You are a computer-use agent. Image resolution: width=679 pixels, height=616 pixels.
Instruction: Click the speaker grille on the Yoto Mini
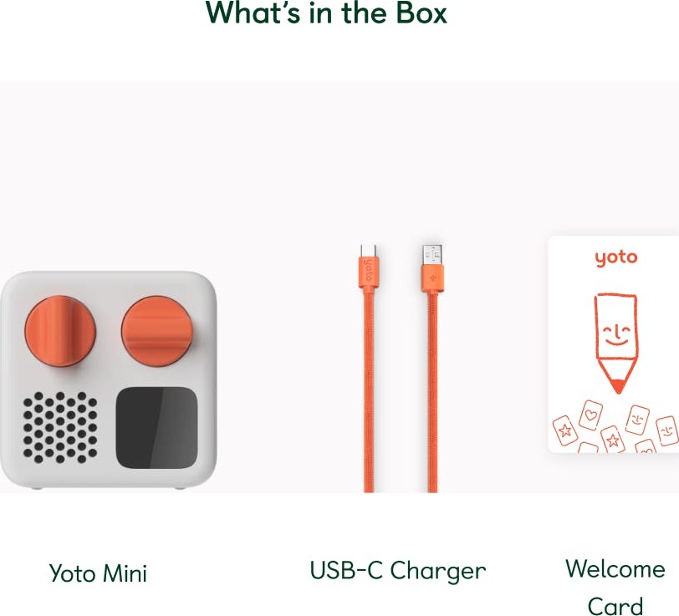tap(60, 427)
